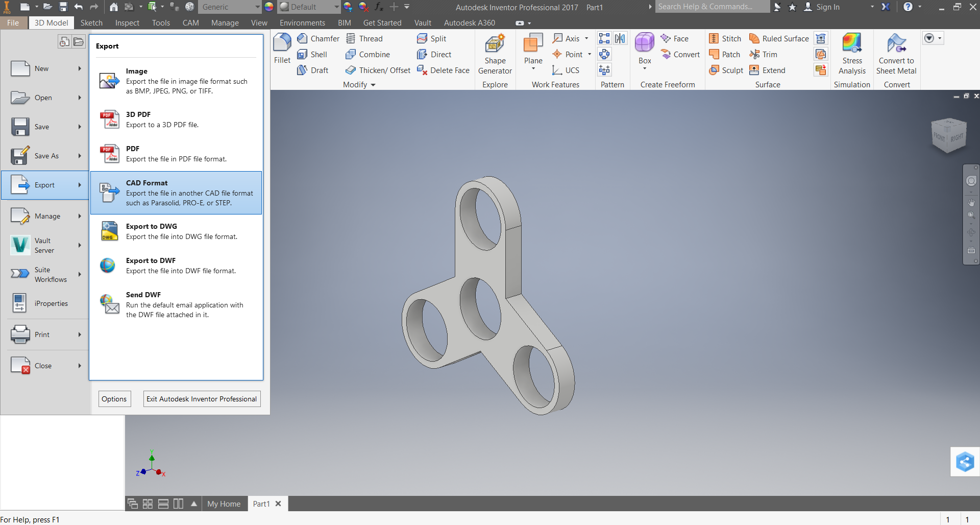Click the ViewCube in the viewport

(949, 136)
